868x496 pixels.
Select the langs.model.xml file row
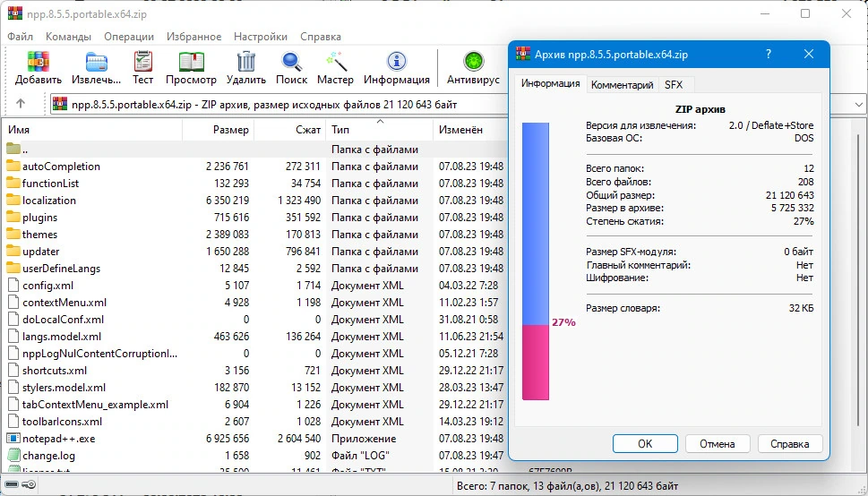(254, 337)
